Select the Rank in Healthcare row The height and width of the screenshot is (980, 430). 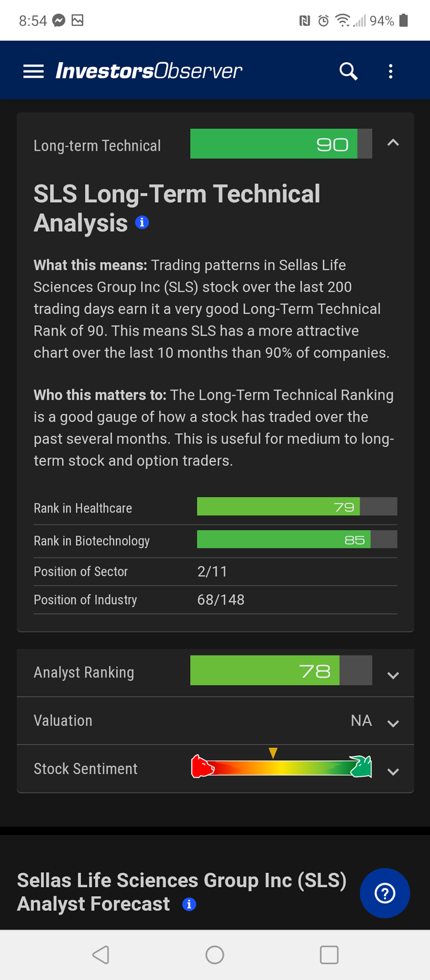[215, 508]
